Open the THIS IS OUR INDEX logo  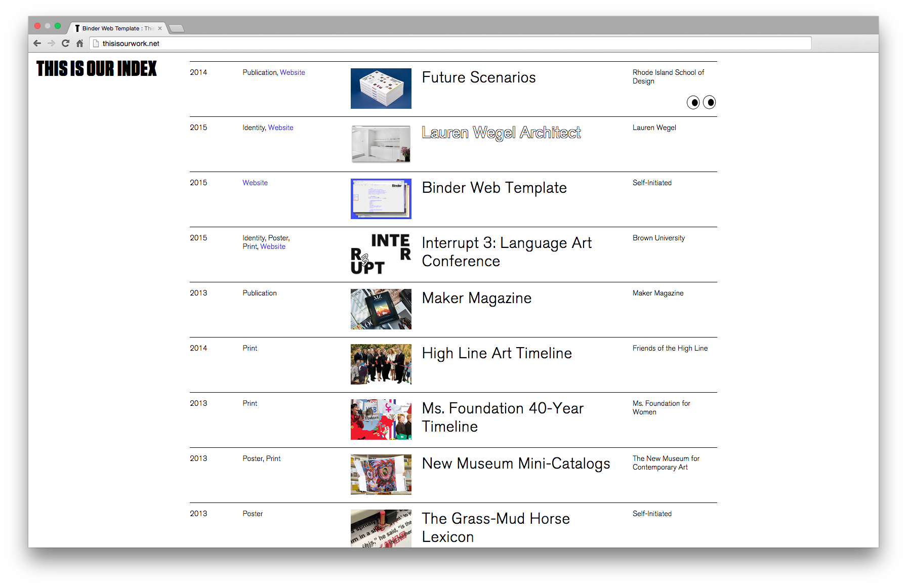click(97, 69)
